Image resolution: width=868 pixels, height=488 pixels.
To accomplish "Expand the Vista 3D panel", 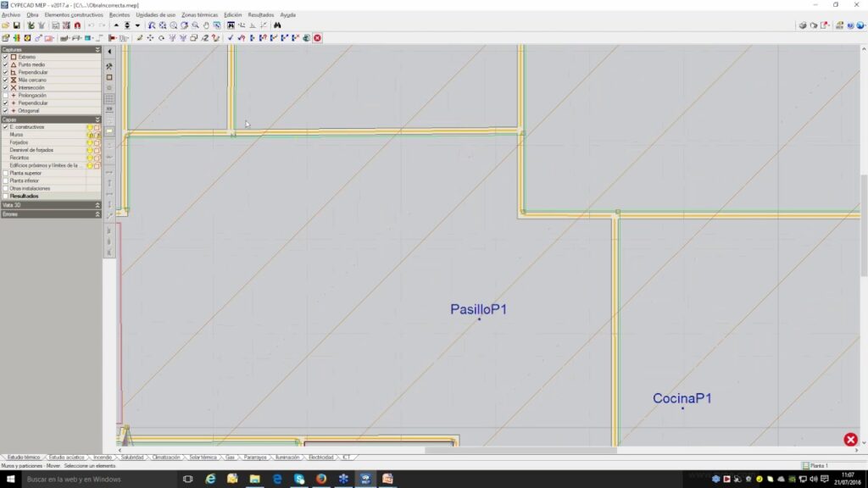I will pyautogui.click(x=97, y=205).
